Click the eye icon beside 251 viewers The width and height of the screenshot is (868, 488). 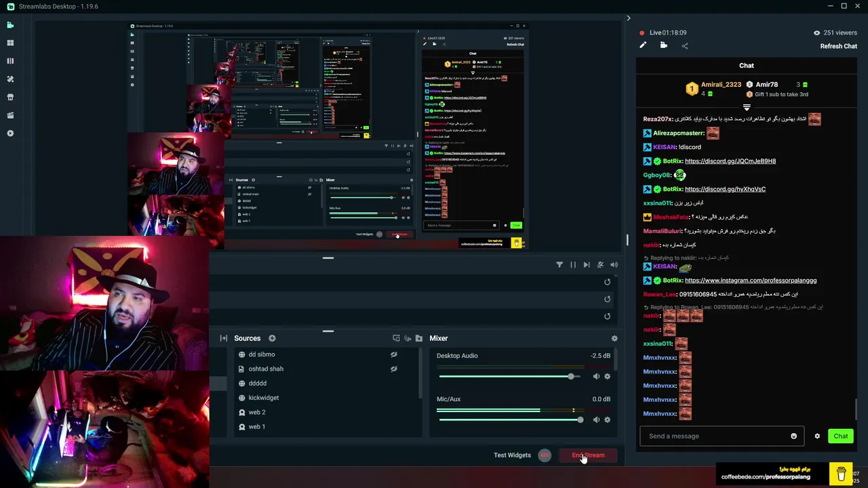click(x=816, y=33)
